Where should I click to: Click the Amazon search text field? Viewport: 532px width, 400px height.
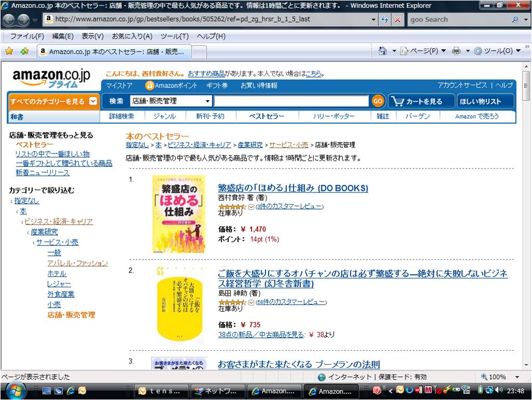point(291,101)
